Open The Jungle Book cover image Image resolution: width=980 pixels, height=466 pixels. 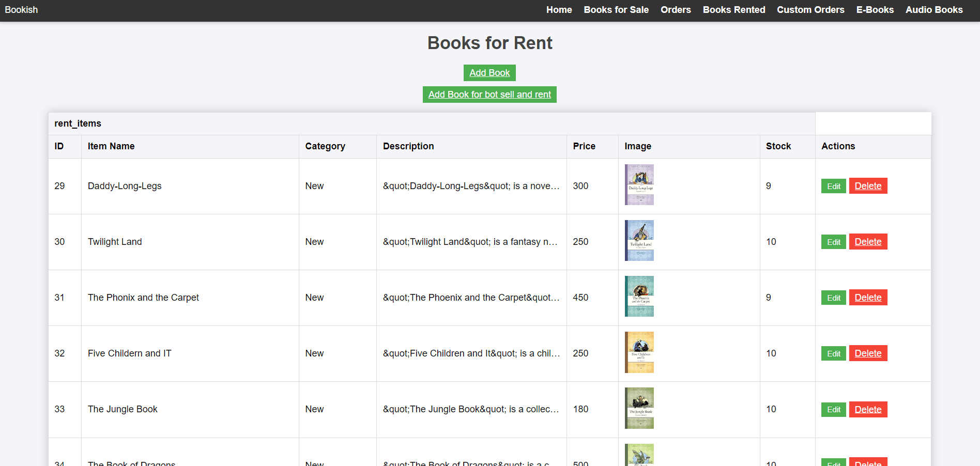[x=639, y=408]
